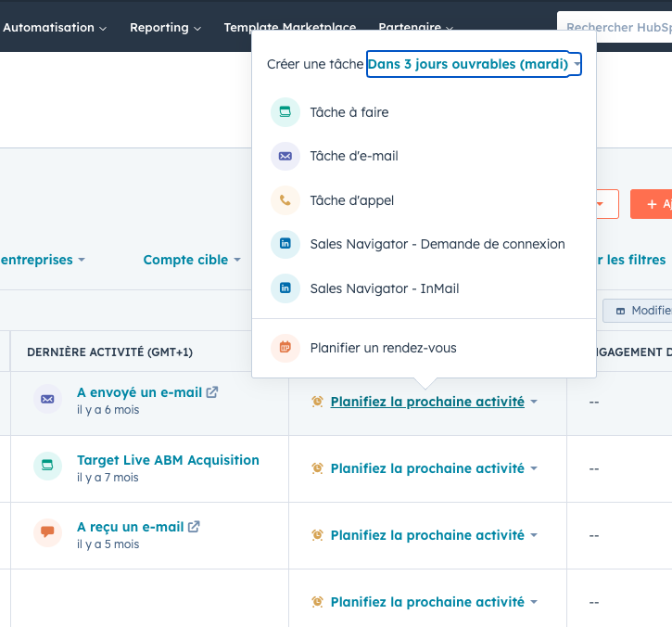
Task: Click alarm clock icon in Target Live ABM row
Action: [x=317, y=468]
